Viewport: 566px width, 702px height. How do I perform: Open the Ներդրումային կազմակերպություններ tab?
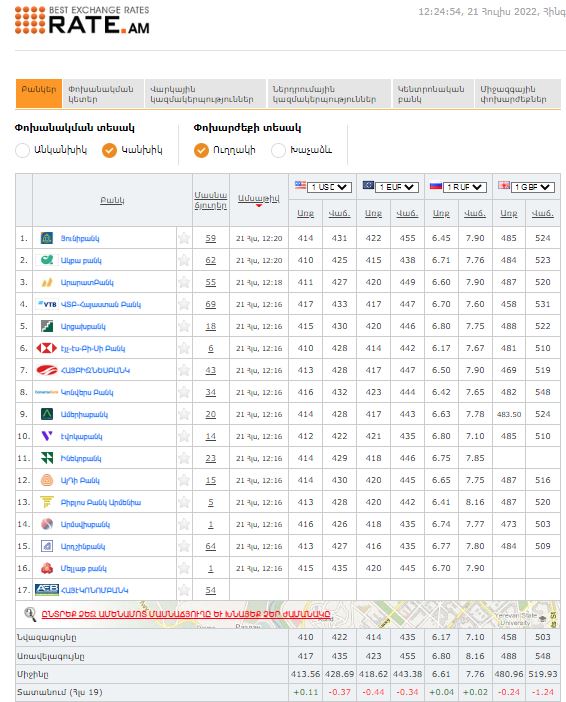[329, 93]
